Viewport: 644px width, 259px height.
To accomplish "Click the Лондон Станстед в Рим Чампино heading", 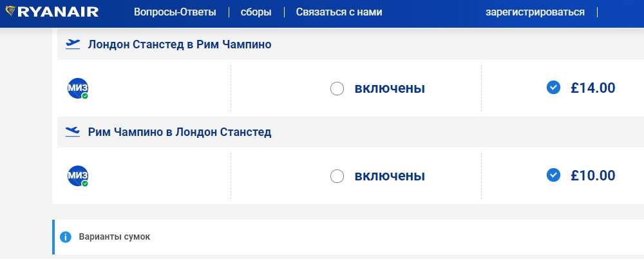I will tap(180, 44).
